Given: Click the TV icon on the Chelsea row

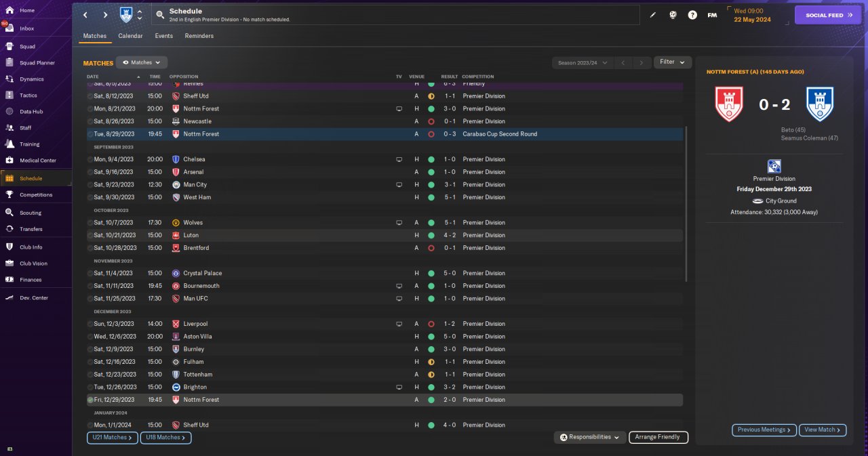Looking at the screenshot, I should 399,159.
